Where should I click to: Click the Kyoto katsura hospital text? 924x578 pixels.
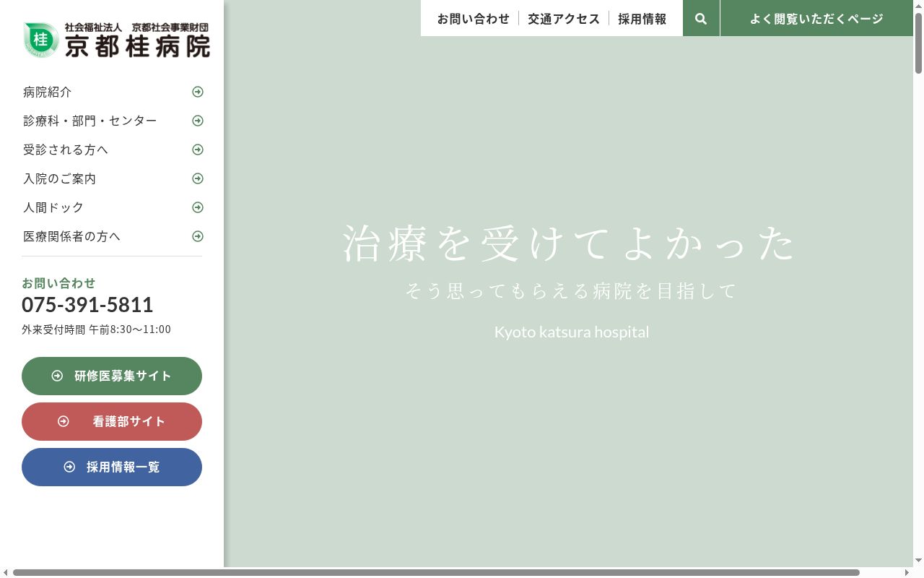(572, 332)
